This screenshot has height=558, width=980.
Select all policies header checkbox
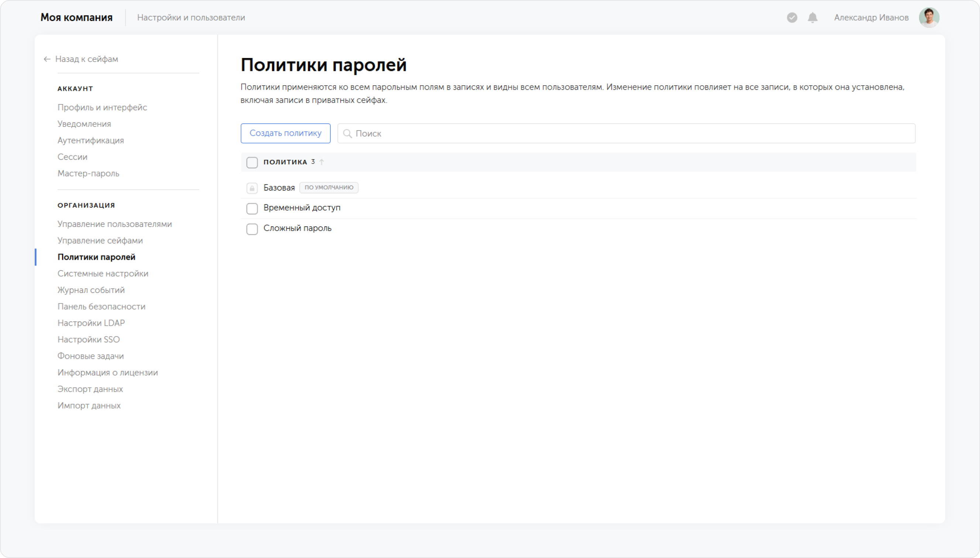pyautogui.click(x=252, y=162)
